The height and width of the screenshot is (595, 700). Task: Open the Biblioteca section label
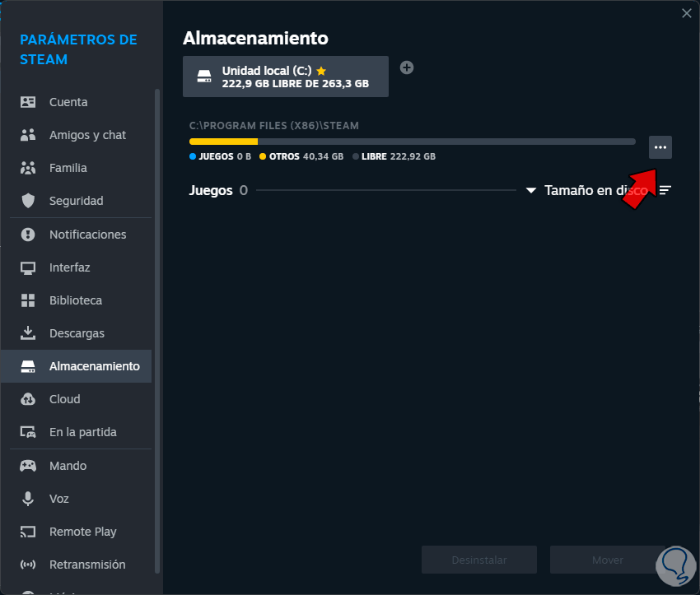tap(76, 300)
